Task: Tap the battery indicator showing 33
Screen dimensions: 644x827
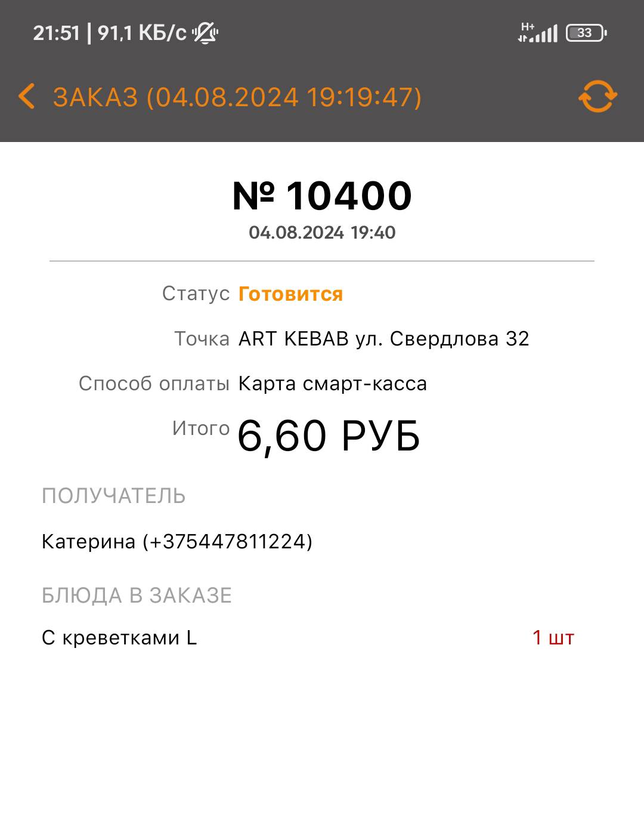Action: pos(586,33)
